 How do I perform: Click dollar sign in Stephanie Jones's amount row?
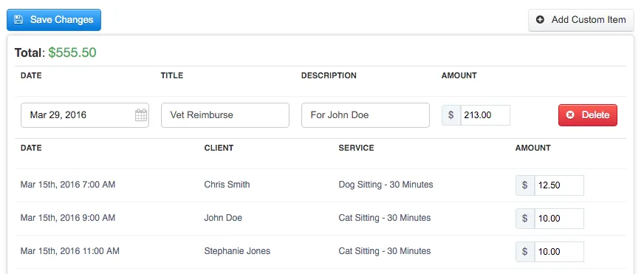[525, 252]
